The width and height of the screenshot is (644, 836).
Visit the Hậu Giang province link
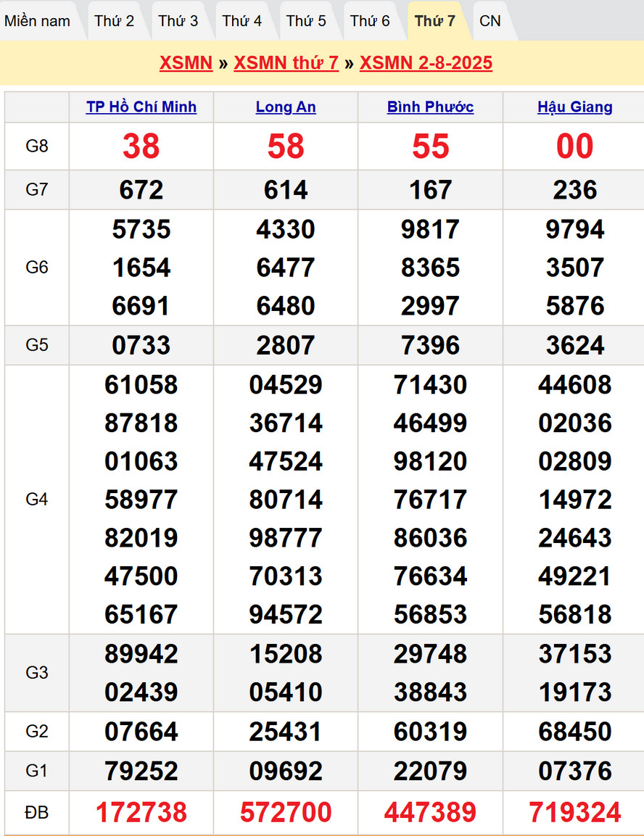tap(574, 107)
